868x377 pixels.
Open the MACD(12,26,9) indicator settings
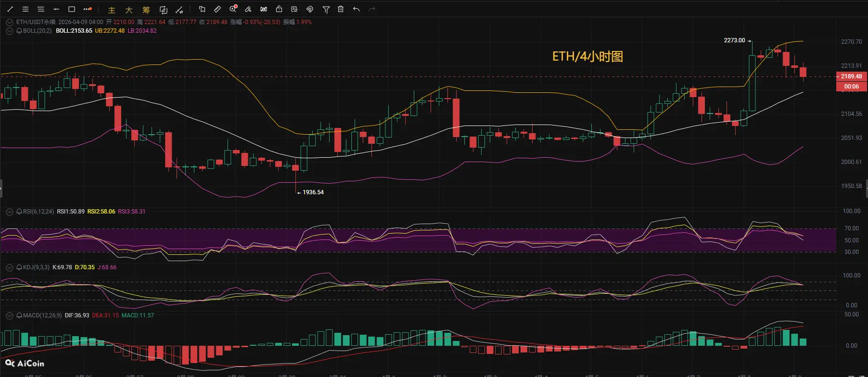(x=42, y=315)
